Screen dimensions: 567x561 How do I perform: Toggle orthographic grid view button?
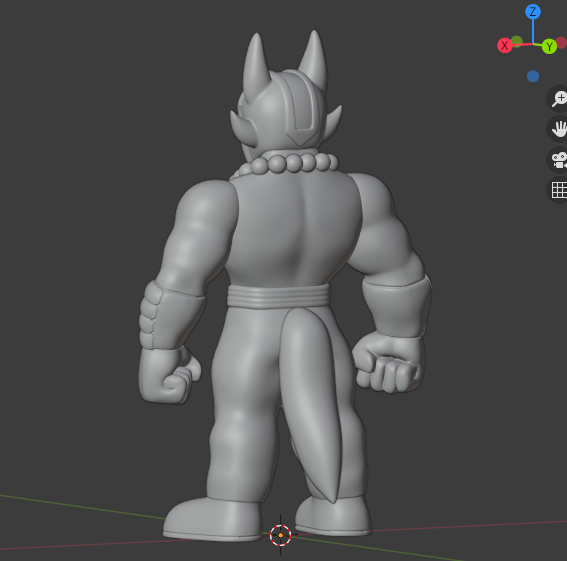coord(559,190)
